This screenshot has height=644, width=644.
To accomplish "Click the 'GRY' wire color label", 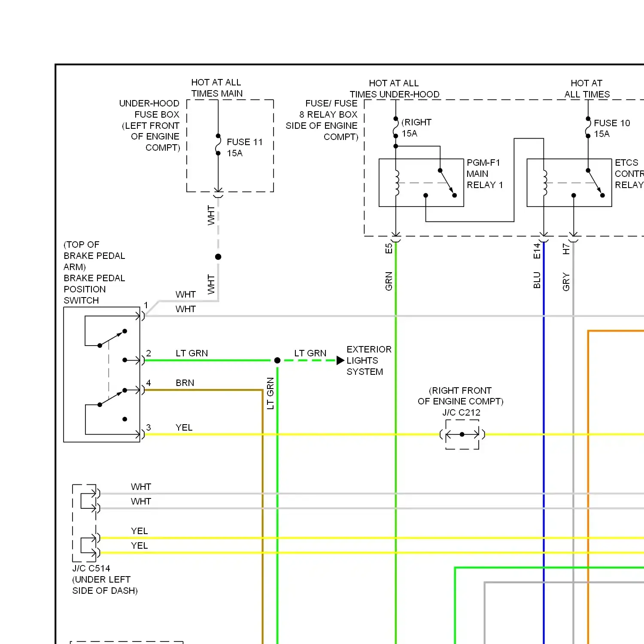I will [566, 282].
